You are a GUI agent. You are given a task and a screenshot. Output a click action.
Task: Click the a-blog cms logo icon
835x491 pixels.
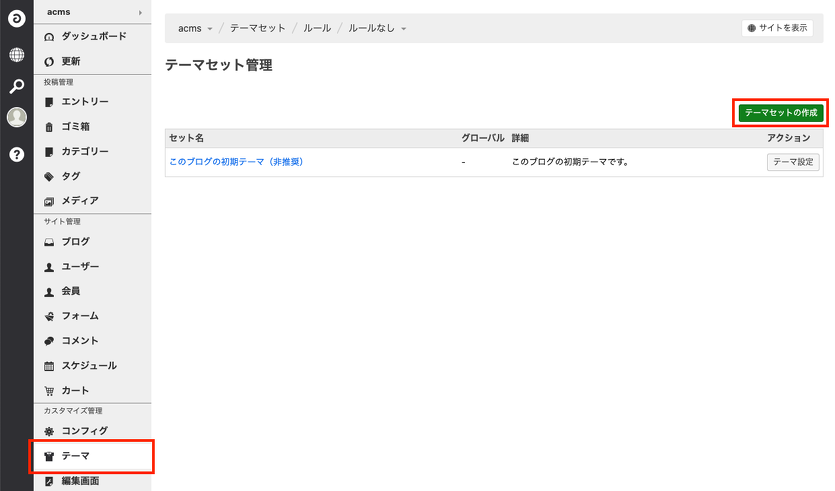[x=17, y=20]
